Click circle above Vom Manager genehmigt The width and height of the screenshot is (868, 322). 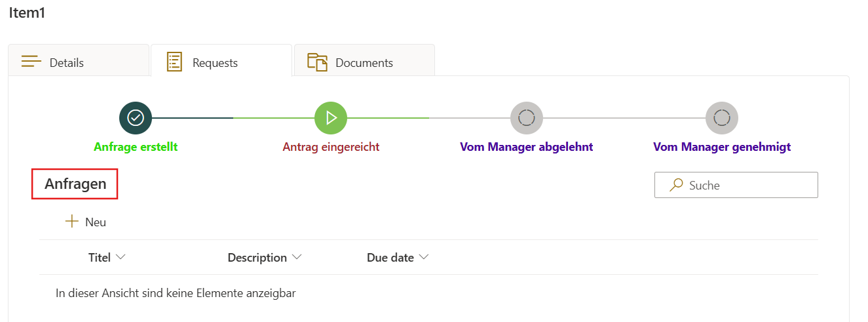coord(722,118)
